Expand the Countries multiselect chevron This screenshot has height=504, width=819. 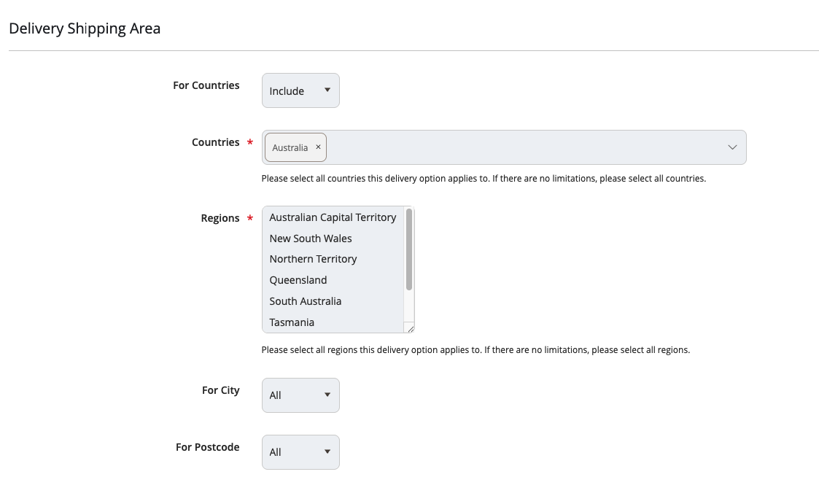pyautogui.click(x=732, y=147)
